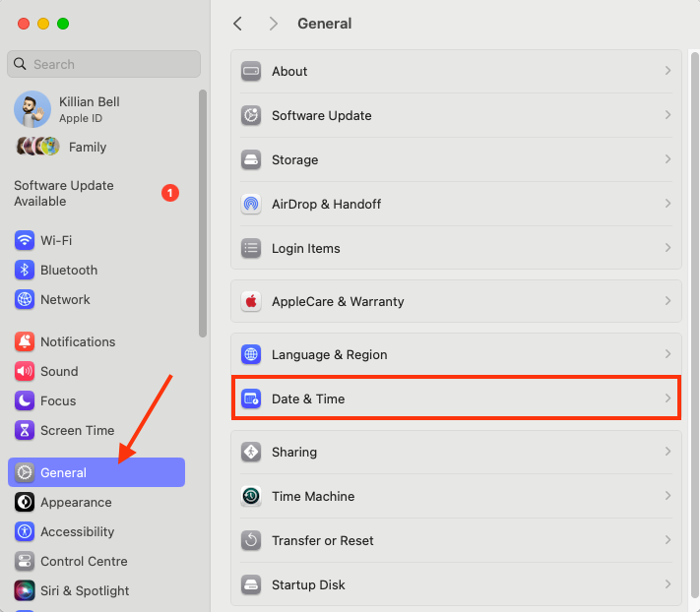Click the Appearance icon in sidebar

(25, 502)
